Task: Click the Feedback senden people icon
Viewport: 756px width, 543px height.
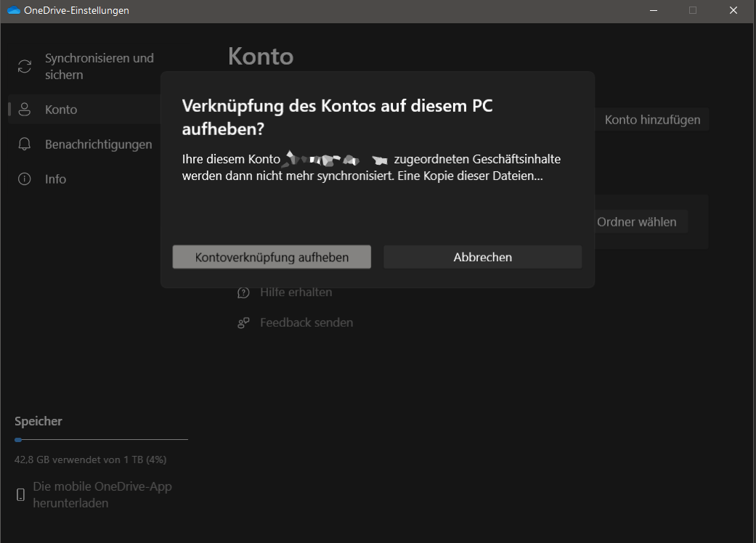Action: pos(243,323)
